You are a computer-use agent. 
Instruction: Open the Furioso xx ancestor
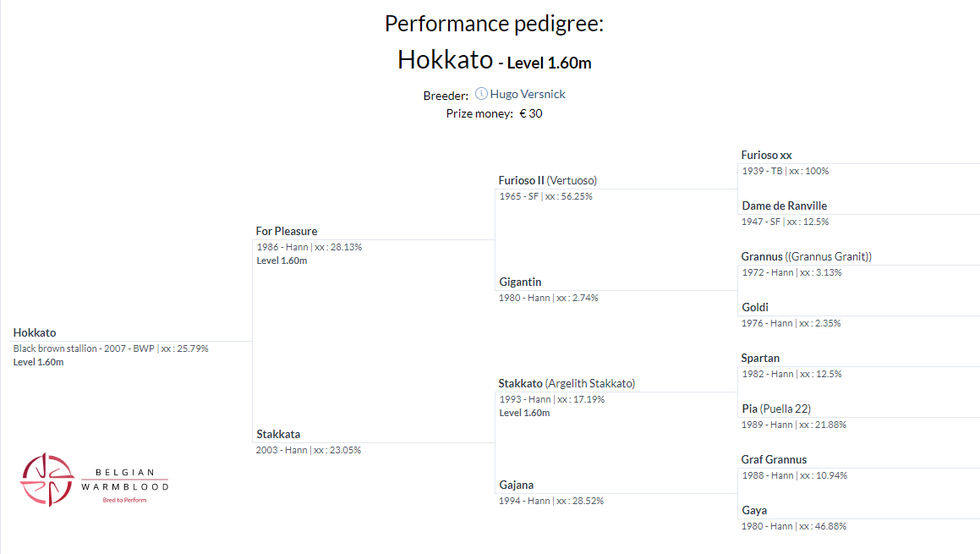tap(766, 155)
